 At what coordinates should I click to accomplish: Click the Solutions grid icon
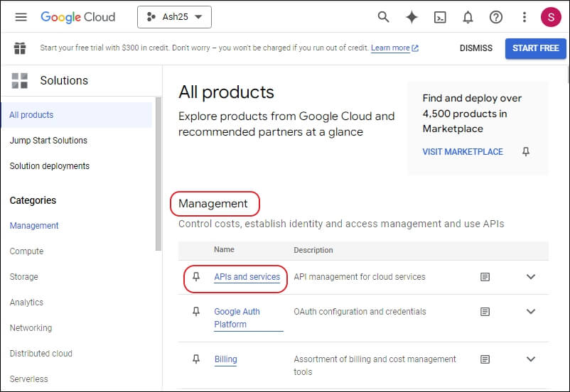coord(20,81)
